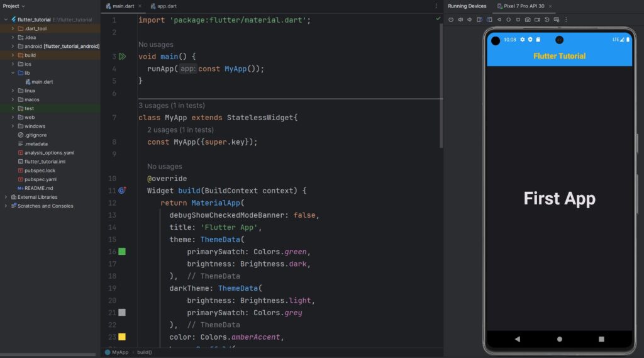Click the grey color swatch on line 21
The image size is (644, 358).
tap(122, 312)
